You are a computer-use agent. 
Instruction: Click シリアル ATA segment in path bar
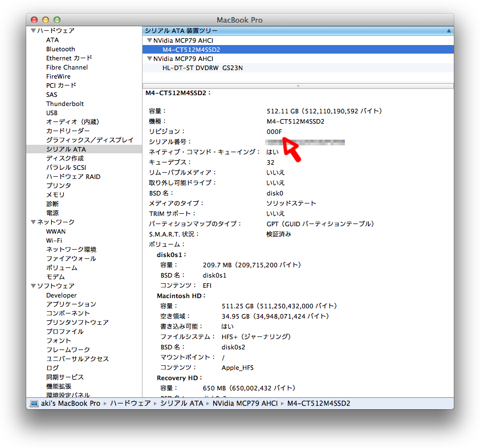(182, 404)
